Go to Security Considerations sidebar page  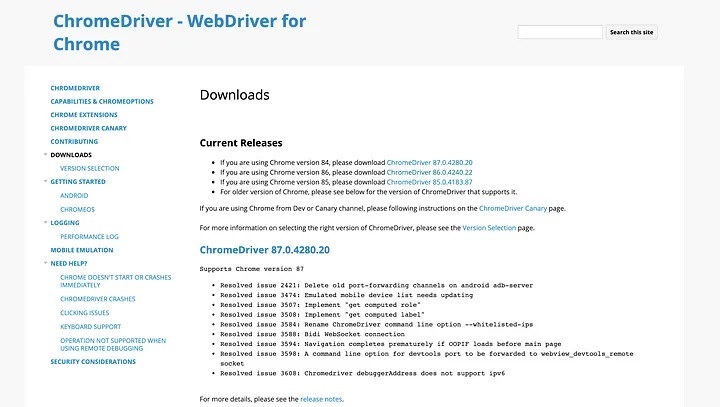tap(93, 362)
